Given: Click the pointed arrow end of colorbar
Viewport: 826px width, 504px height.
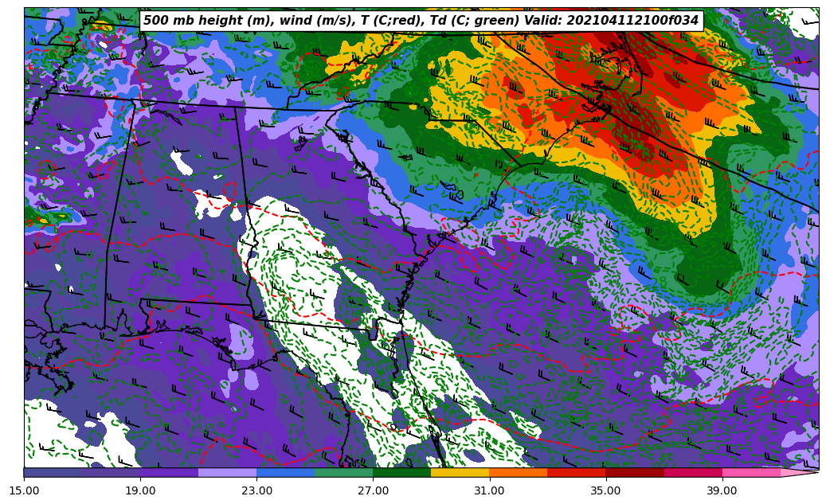Looking at the screenshot, I should pos(803,472).
